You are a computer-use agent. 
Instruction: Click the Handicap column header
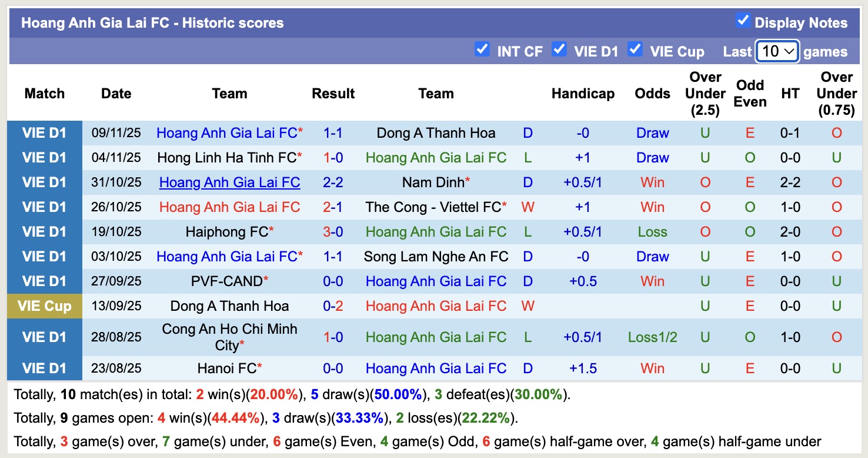click(583, 94)
